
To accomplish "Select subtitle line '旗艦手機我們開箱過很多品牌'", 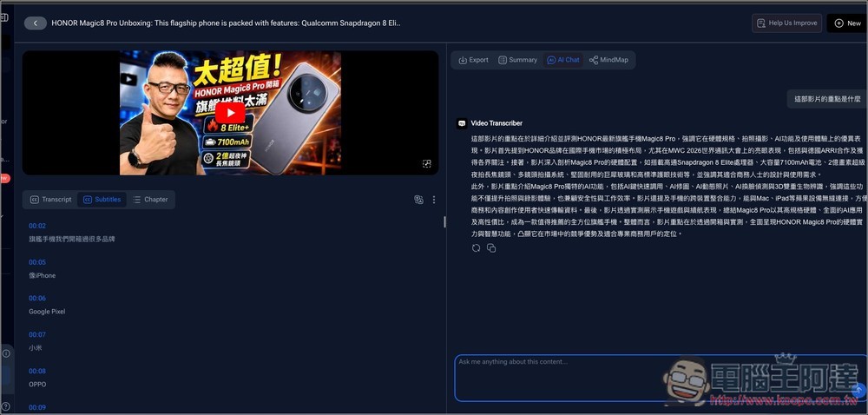I will pyautogui.click(x=72, y=239).
